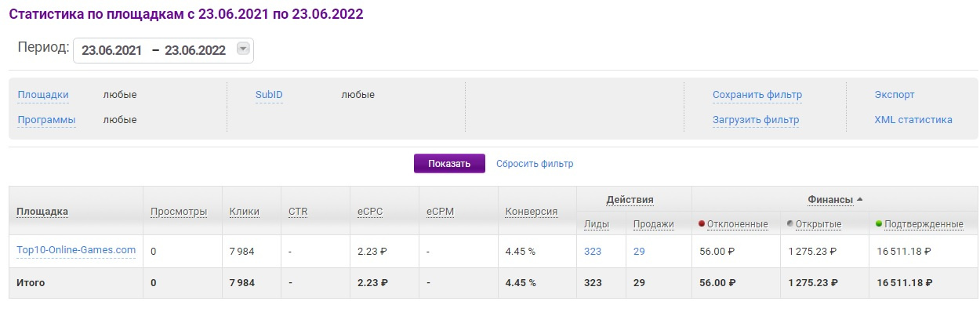
Task: Open the Площадки filter selector
Action: click(43, 95)
